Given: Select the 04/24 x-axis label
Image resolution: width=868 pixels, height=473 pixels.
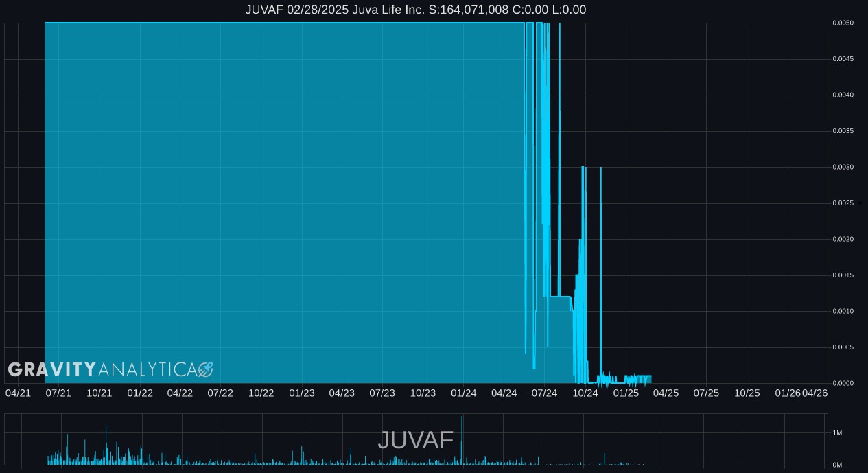Looking at the screenshot, I should pyautogui.click(x=504, y=393).
